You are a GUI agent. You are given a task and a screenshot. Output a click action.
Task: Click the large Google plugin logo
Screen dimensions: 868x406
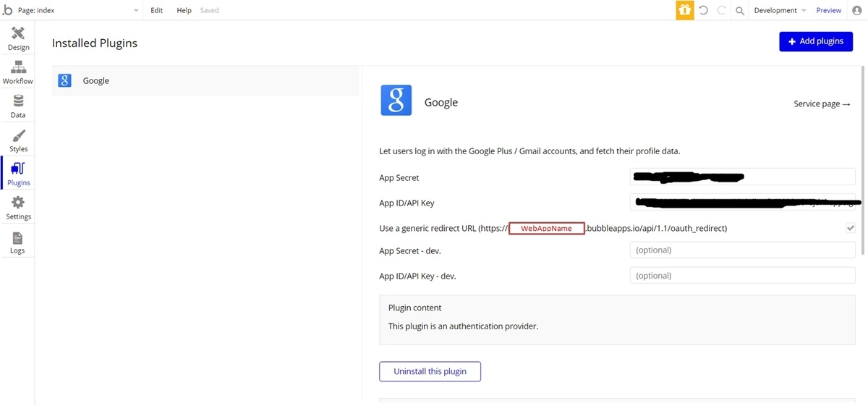396,101
